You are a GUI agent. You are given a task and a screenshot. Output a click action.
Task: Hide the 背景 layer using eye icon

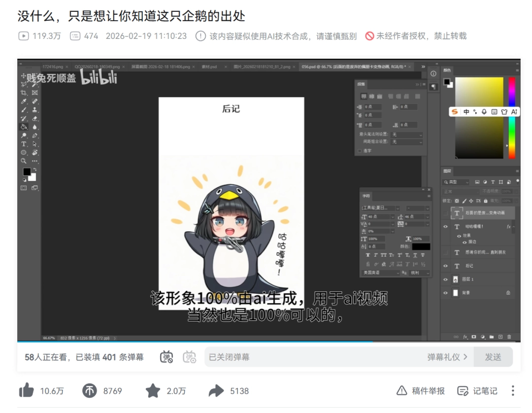click(446, 293)
